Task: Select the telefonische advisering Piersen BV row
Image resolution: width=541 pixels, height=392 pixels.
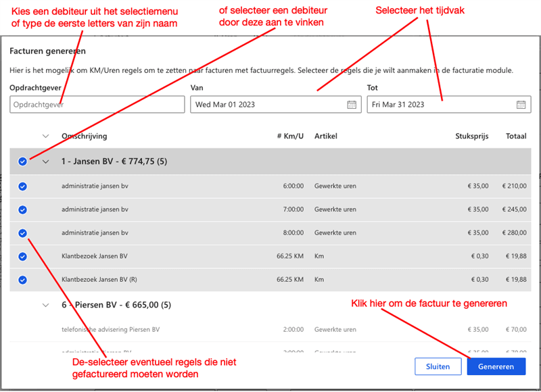Action: coord(270,330)
